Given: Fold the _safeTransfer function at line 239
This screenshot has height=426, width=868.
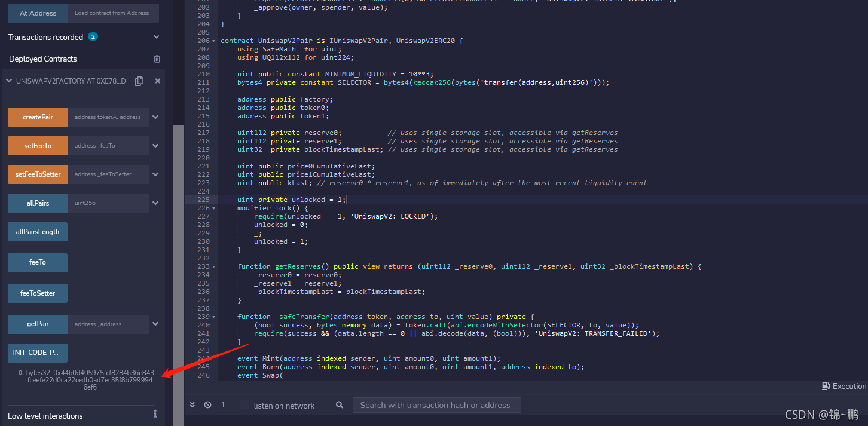Looking at the screenshot, I should 214,317.
